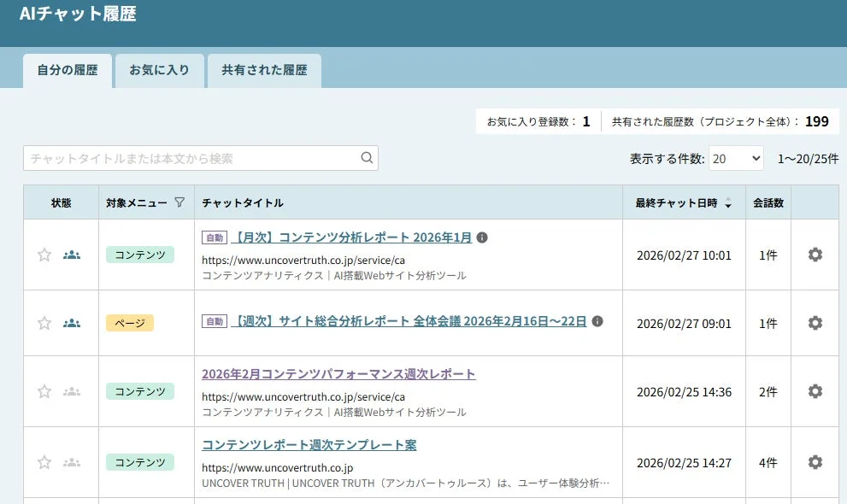Click the info icon next to the 月次 report
This screenshot has height=504, width=847.
tap(481, 237)
